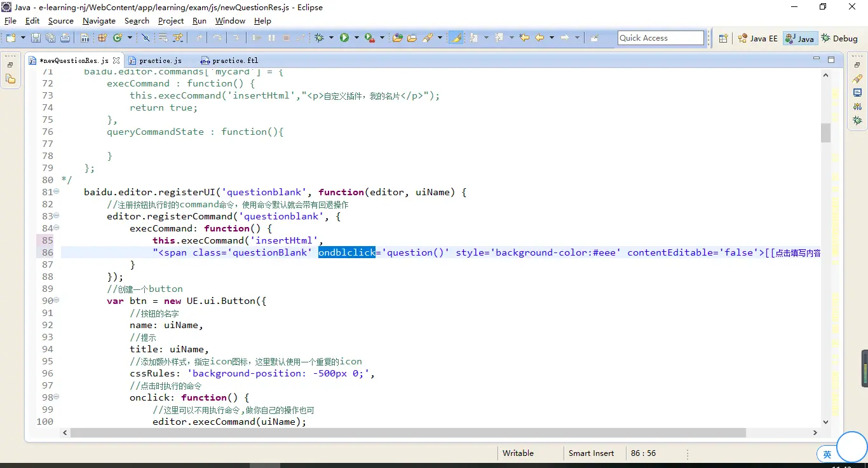
Task: Open the Console view icon in right trim
Action: pos(857,93)
